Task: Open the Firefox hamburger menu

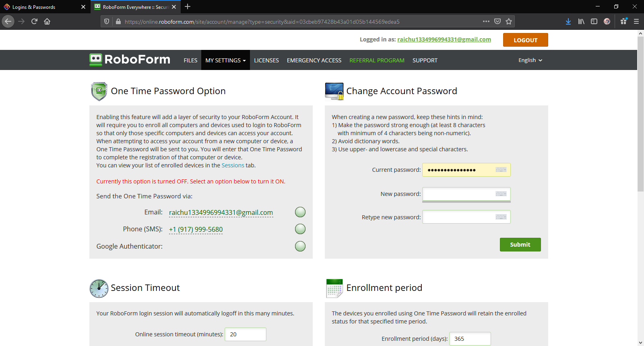Action: click(x=636, y=21)
